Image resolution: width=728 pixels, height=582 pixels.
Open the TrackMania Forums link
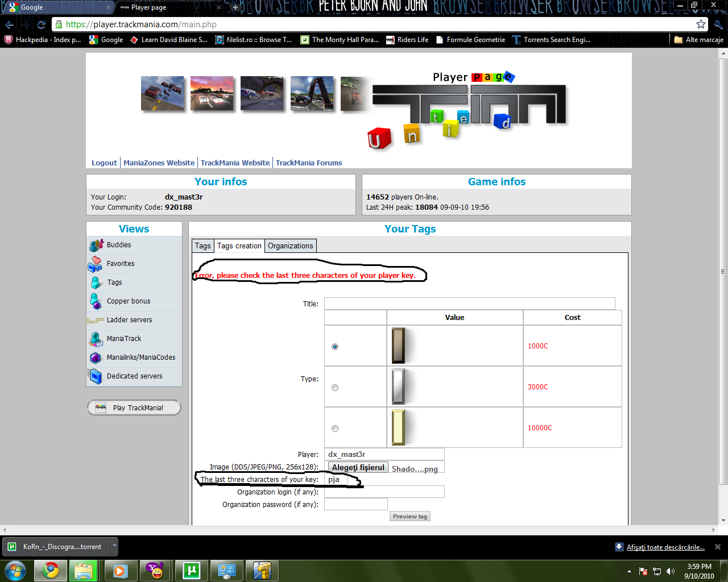coord(309,163)
